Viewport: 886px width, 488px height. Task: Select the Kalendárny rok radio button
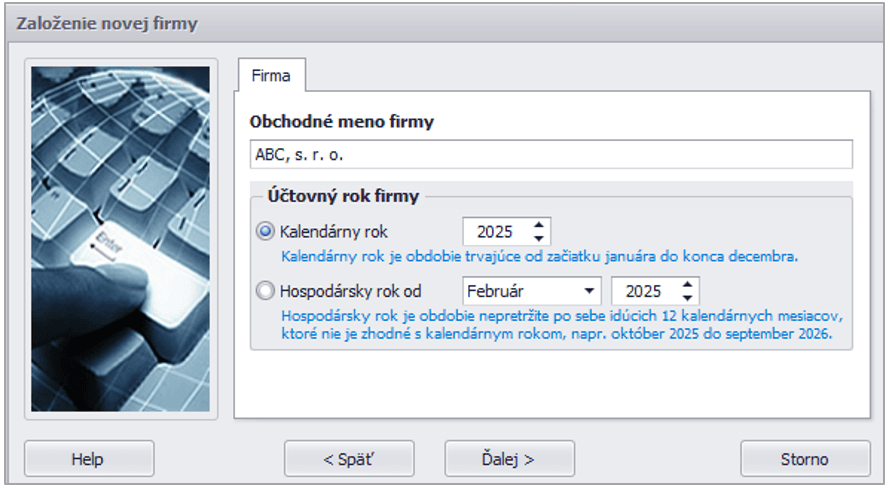coord(266,232)
